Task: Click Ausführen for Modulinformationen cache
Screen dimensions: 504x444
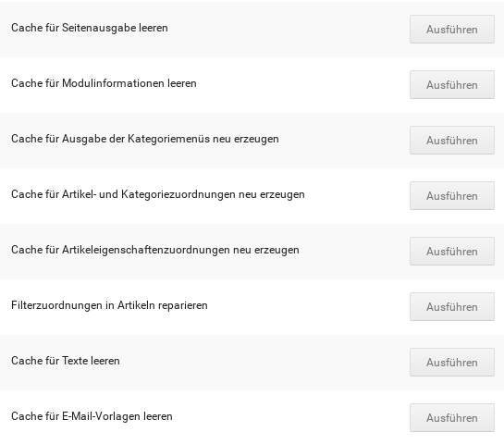Action: (452, 84)
